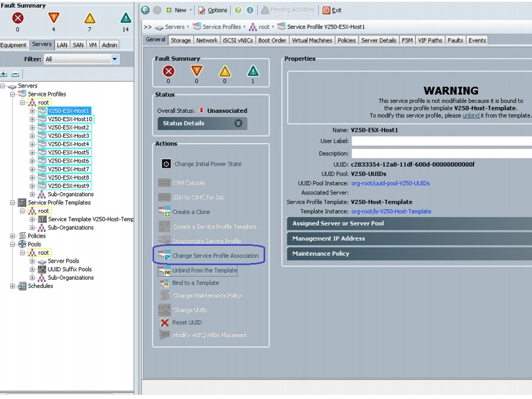The width and height of the screenshot is (532, 399).
Task: Switch to the Admin tab
Action: tap(109, 45)
